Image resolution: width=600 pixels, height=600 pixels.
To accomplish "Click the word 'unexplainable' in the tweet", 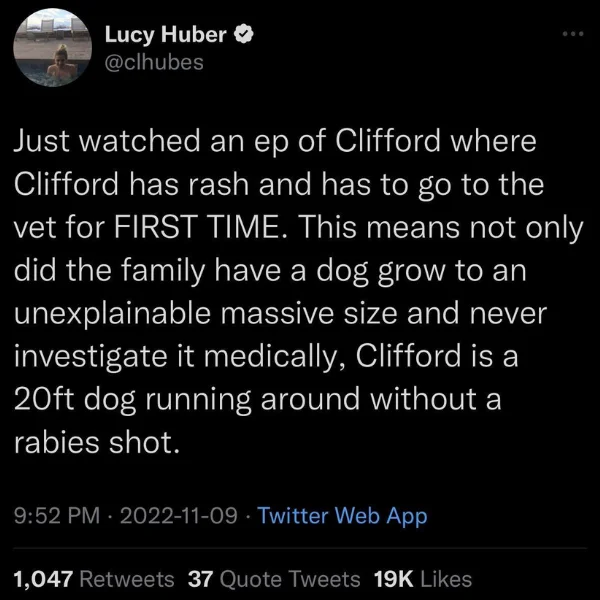I will [112, 314].
